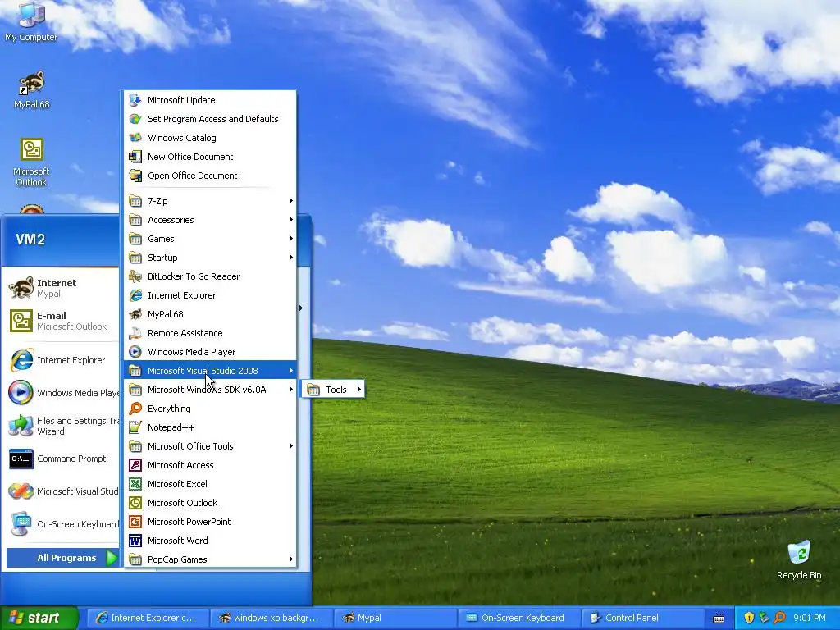Viewport: 840px width, 630px height.
Task: Open Windows Catalog entry
Action: [210, 138]
